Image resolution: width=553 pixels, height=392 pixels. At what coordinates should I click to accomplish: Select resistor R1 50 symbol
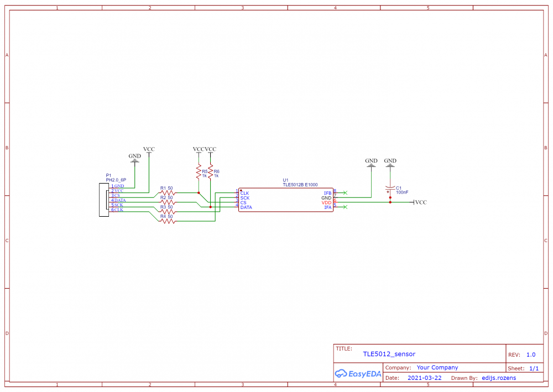point(168,192)
